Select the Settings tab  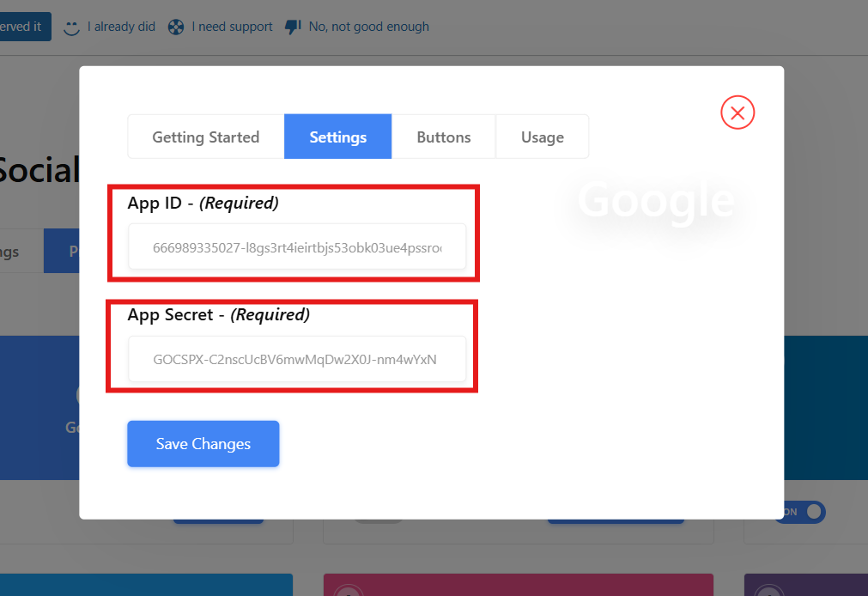coord(338,137)
